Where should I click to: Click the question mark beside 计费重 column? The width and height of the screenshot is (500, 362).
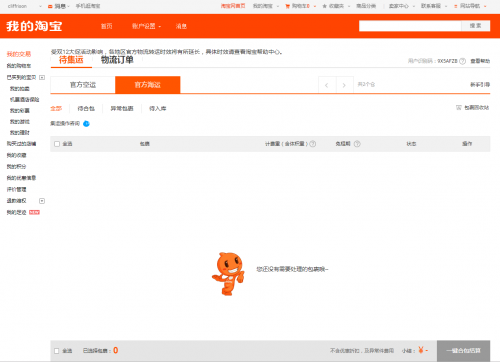(313, 144)
